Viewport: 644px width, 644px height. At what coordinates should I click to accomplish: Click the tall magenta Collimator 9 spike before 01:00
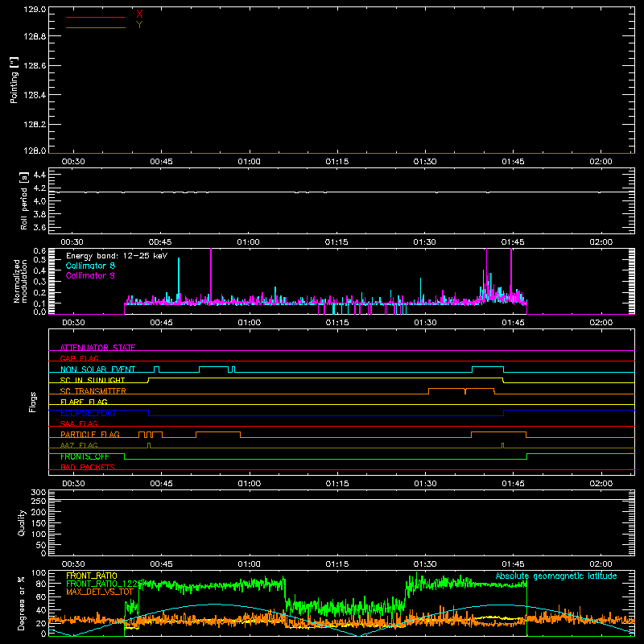[211, 275]
